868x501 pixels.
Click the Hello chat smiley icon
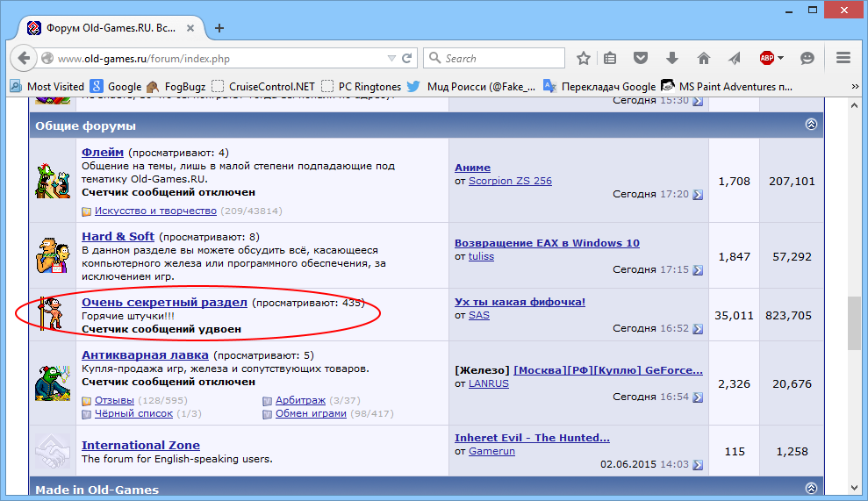pos(807,58)
